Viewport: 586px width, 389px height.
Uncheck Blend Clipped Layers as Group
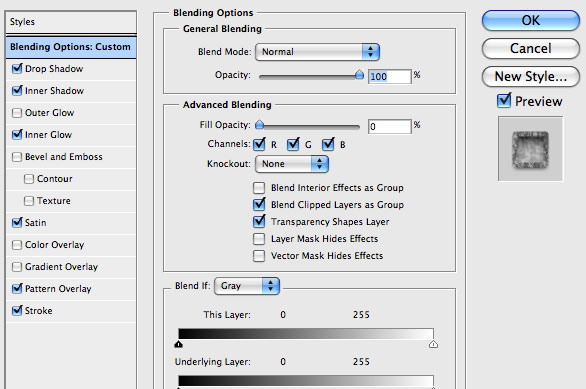(x=259, y=204)
